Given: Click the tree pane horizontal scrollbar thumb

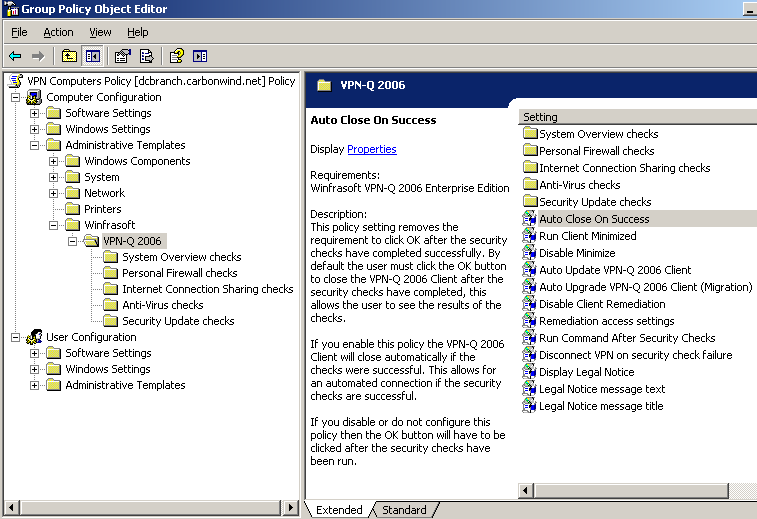Looking at the screenshot, I should 150,507.
